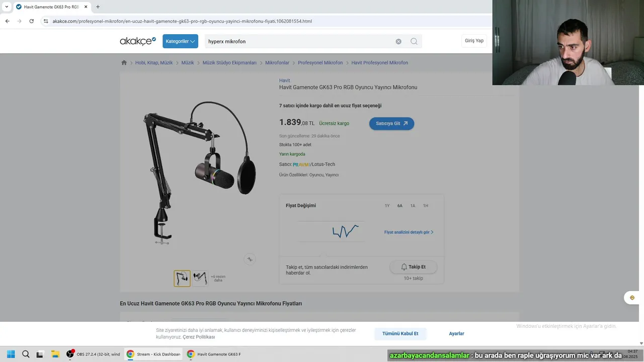Click the product title Havit Gamenote GK63 Pro
This screenshot has width=644, height=362.
348,87
